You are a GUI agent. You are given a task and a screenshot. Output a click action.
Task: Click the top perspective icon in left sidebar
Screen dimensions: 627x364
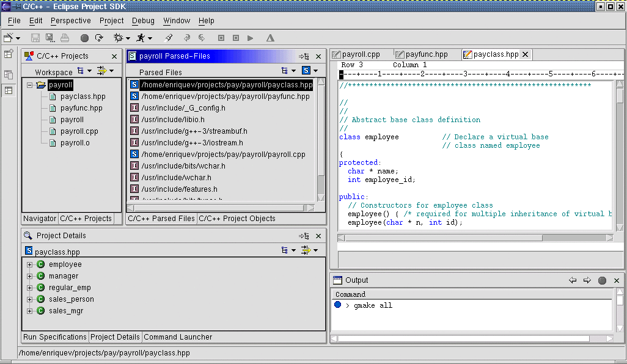pyautogui.click(x=9, y=54)
